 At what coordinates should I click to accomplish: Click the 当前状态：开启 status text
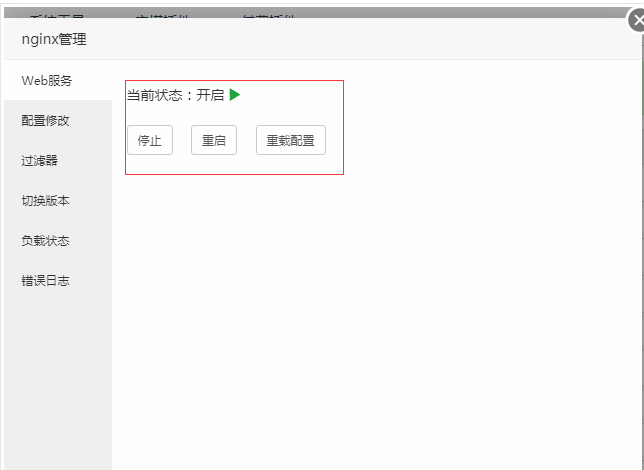pyautogui.click(x=175, y=95)
